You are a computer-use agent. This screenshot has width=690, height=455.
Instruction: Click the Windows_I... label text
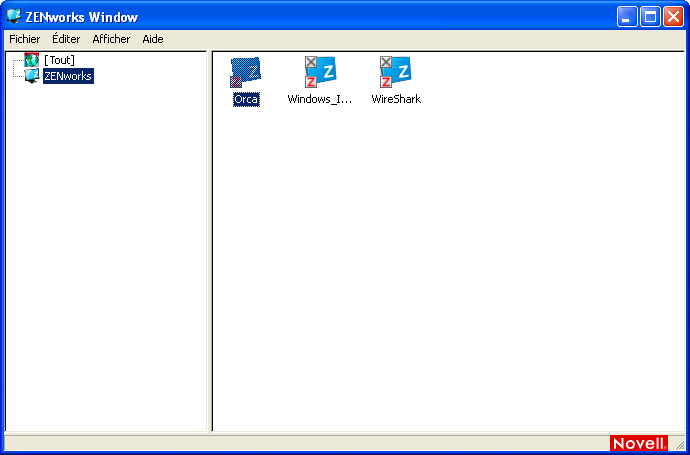320,99
